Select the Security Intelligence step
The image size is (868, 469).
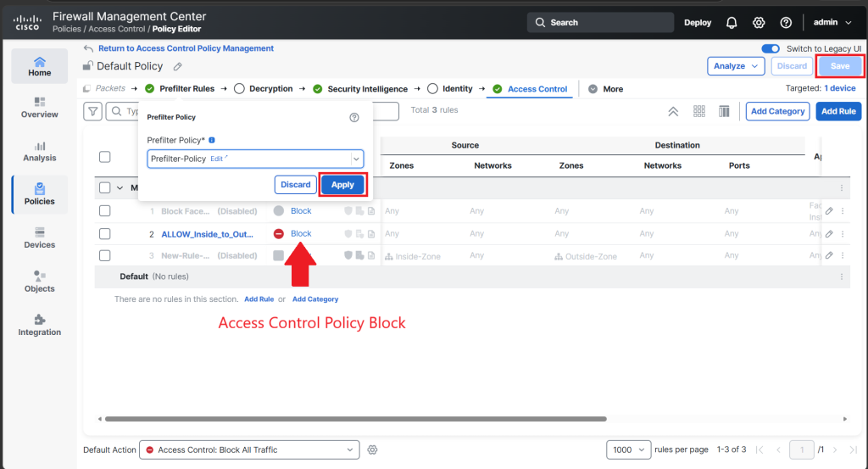(360, 88)
